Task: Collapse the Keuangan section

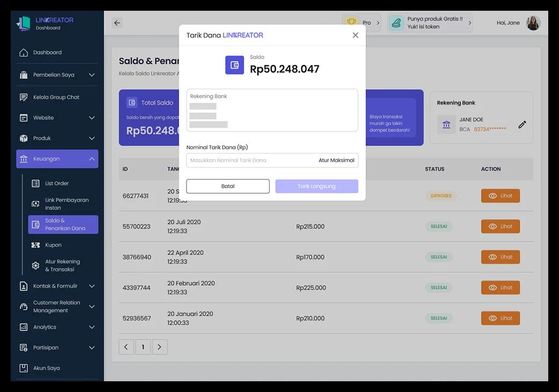Action: pos(91,159)
